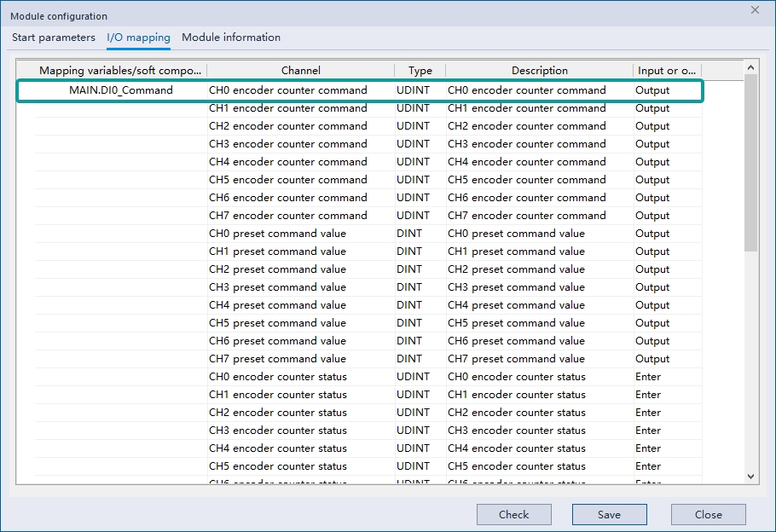Click the Check button
Viewport: 776px width, 532px height.
513,515
